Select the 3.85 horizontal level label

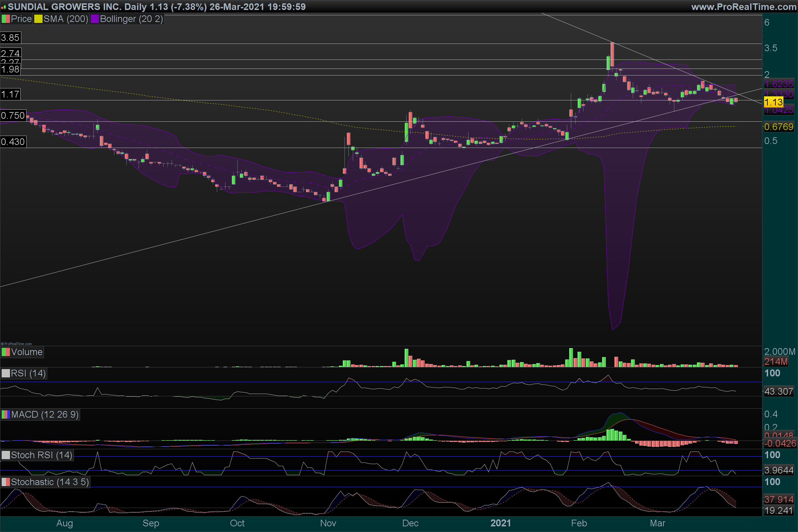[x=10, y=38]
